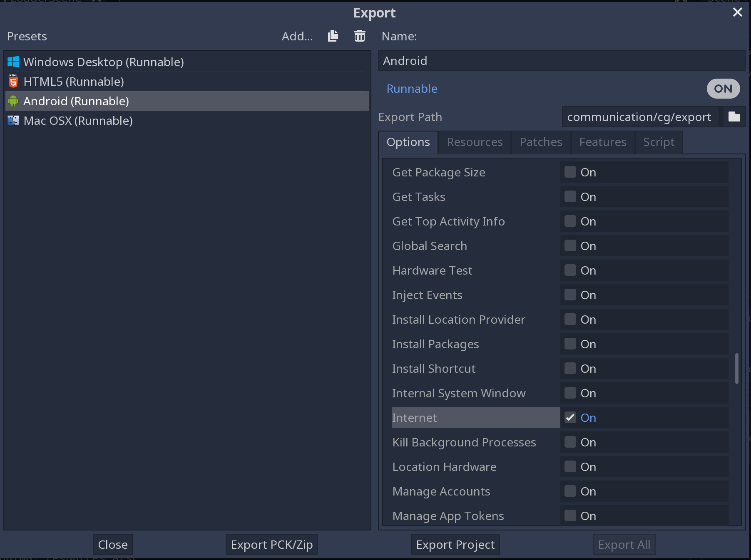751x560 pixels.
Task: Tick the Hardware Test checkbox
Action: 570,270
